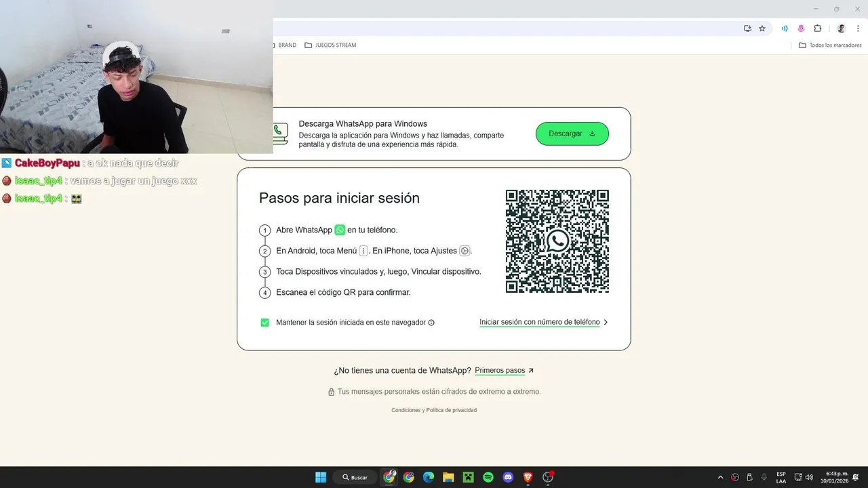Viewport: 868px width, 488px height.
Task: Click the Buscar taskbar search box
Action: click(355, 477)
